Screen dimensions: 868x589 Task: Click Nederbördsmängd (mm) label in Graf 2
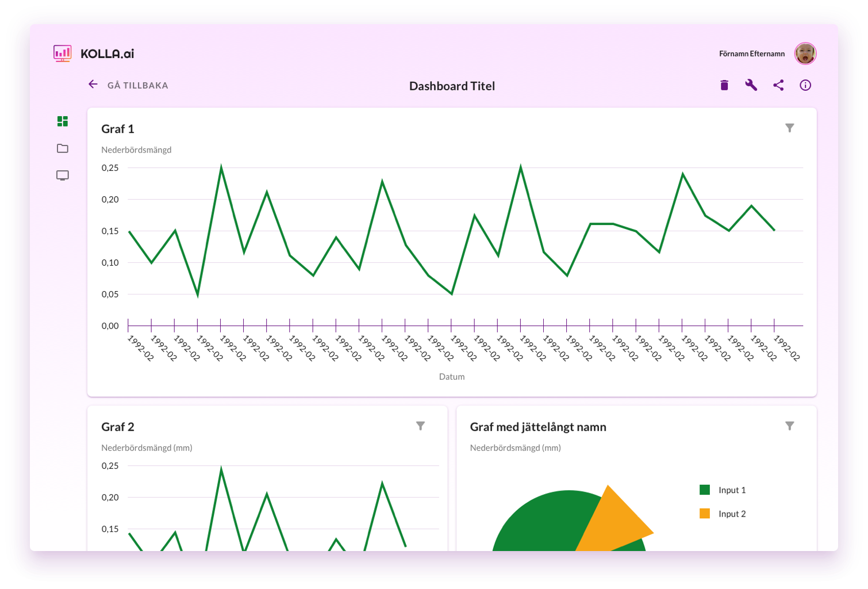click(x=147, y=448)
